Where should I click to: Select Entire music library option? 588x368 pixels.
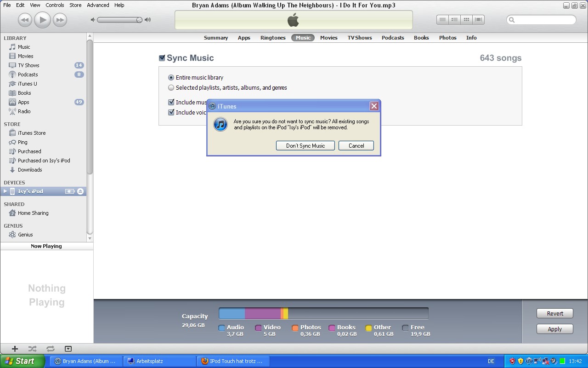(x=171, y=78)
